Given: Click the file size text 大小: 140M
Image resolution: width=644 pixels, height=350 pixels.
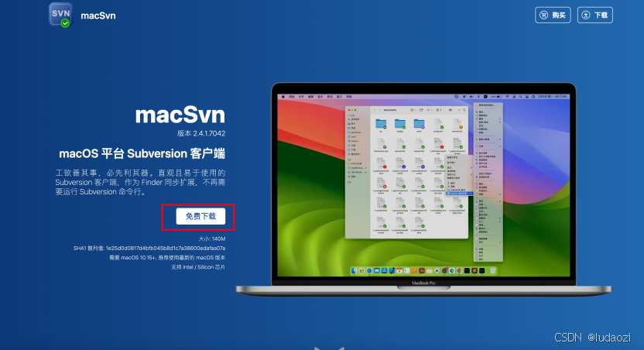Looking at the screenshot, I should [x=212, y=238].
